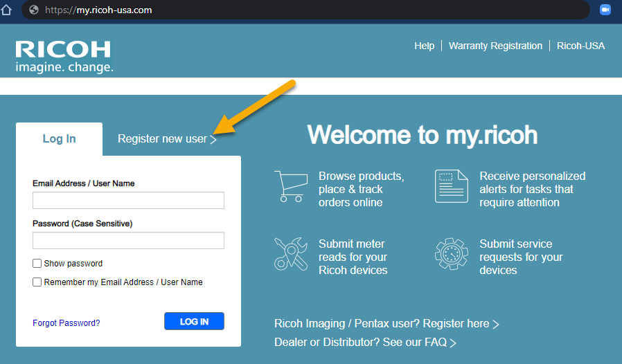Enable the Show password checkbox
This screenshot has height=364, width=622.
tap(37, 263)
